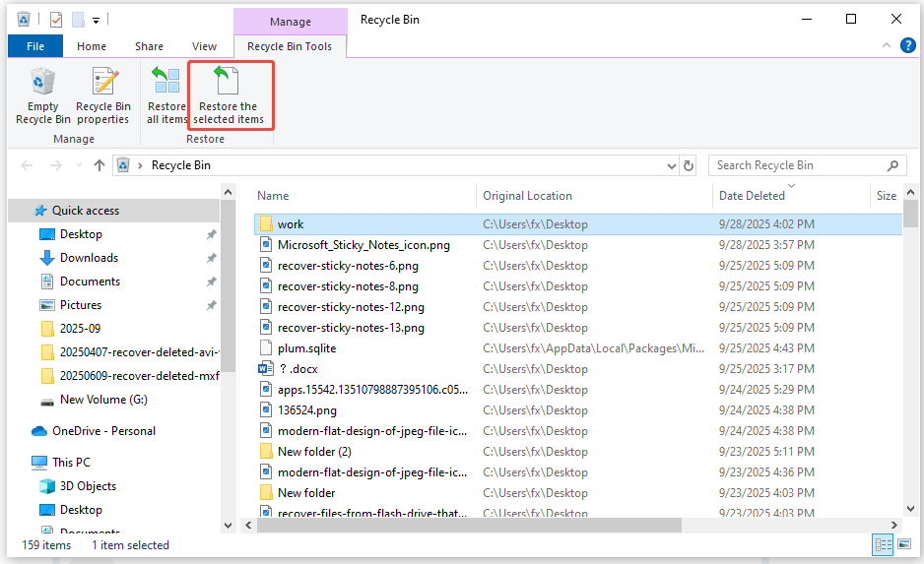This screenshot has height=564, width=924.
Task: Click the Search Recycle Bin box
Action: point(808,165)
